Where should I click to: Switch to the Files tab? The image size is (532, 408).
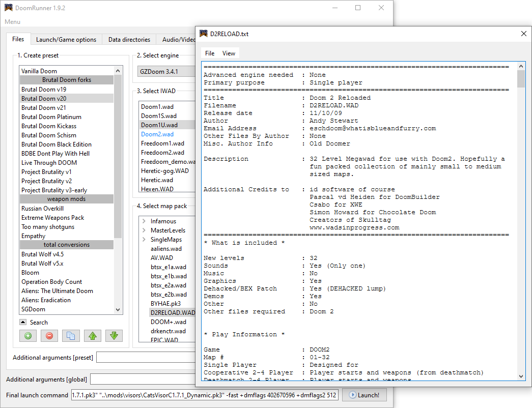tap(18, 39)
